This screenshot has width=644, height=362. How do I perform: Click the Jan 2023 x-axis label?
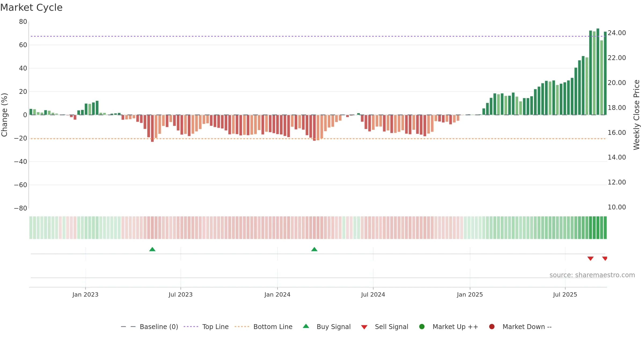(x=85, y=295)
